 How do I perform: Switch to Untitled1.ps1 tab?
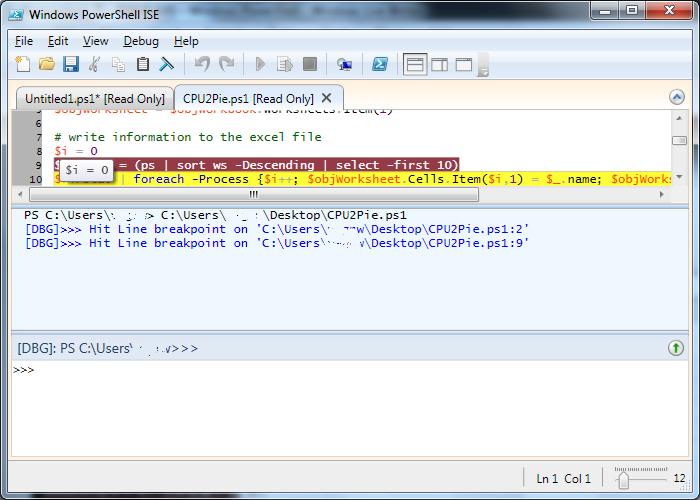(x=95, y=99)
